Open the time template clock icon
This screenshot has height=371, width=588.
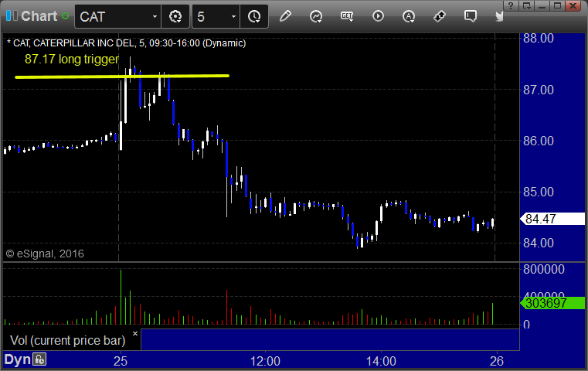(254, 16)
